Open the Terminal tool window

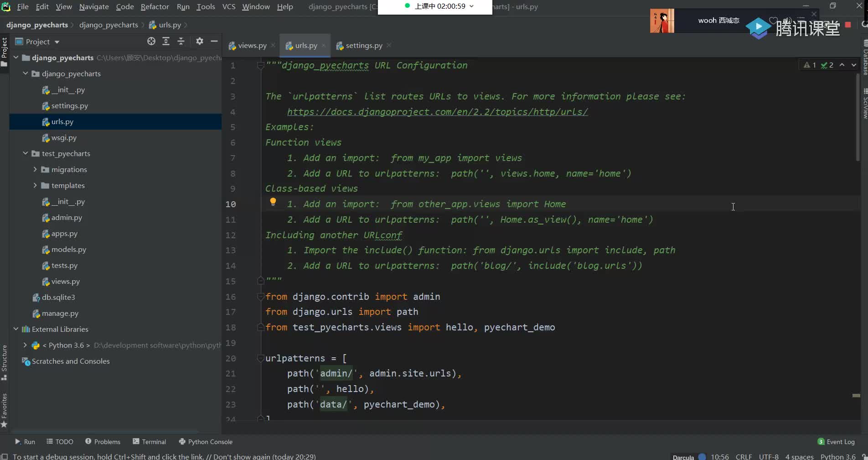point(150,442)
